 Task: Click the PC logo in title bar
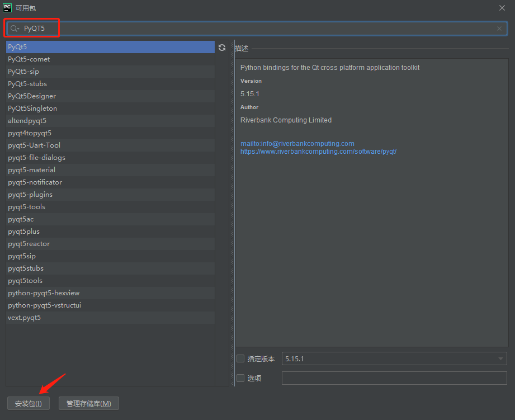[x=8, y=8]
